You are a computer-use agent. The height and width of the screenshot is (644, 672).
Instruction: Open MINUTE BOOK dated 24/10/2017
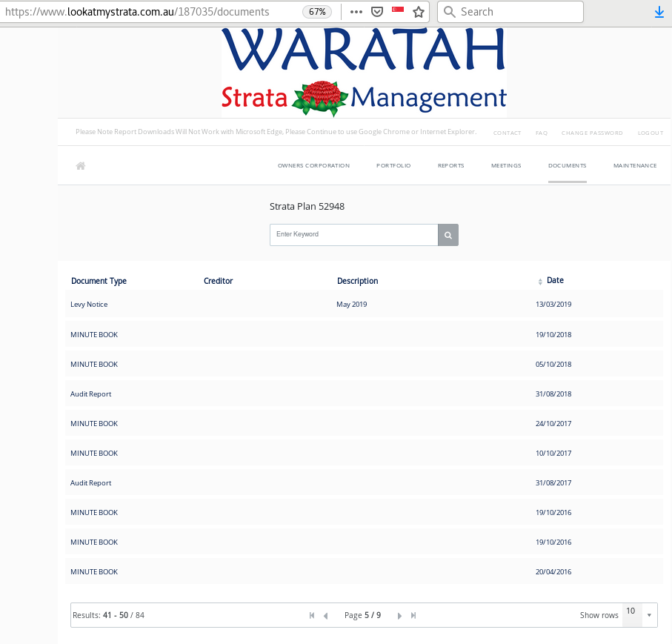pos(364,423)
